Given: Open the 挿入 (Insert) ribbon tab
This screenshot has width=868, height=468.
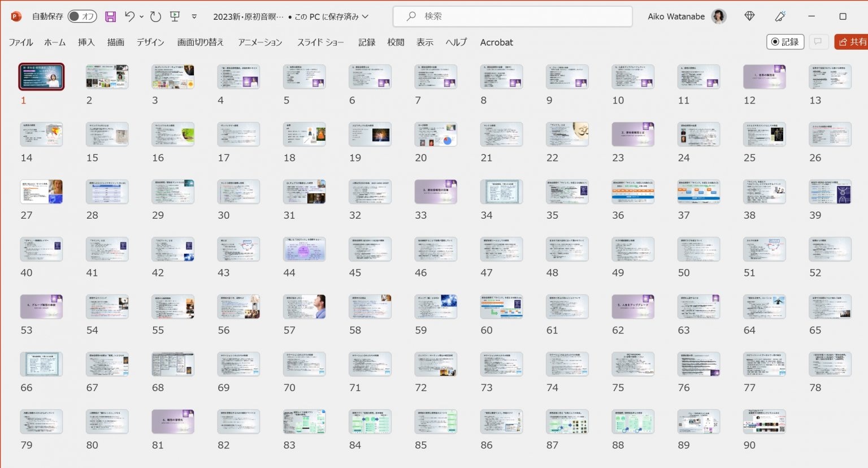Looking at the screenshot, I should [x=86, y=42].
